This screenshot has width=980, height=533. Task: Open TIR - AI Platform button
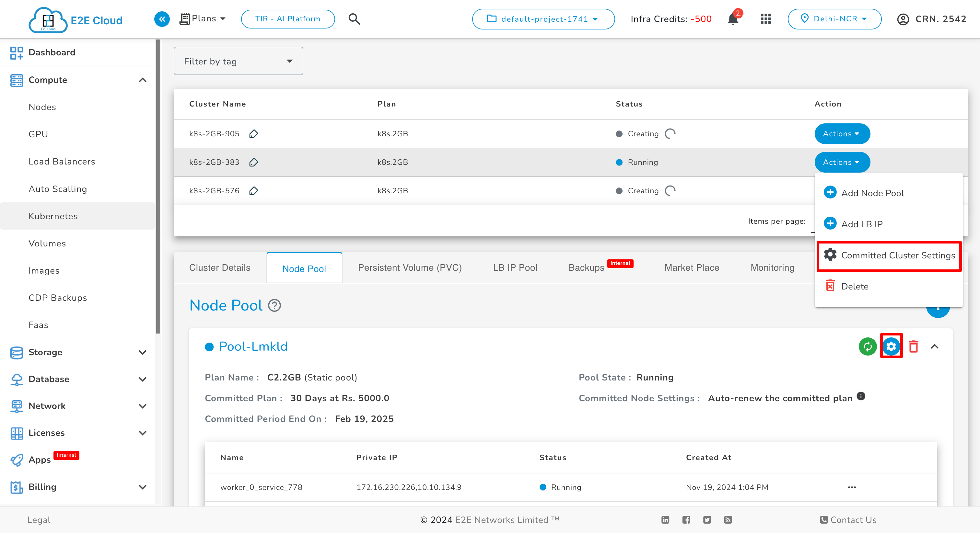click(x=288, y=19)
